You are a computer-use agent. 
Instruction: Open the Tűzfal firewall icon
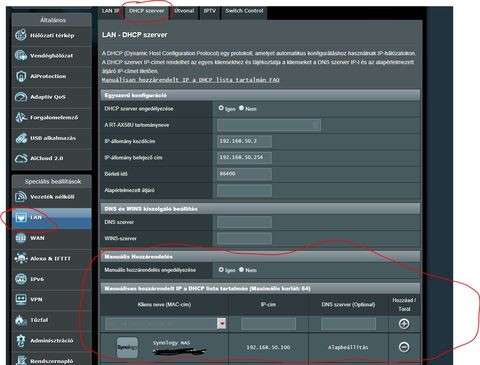pyautogui.click(x=21, y=320)
